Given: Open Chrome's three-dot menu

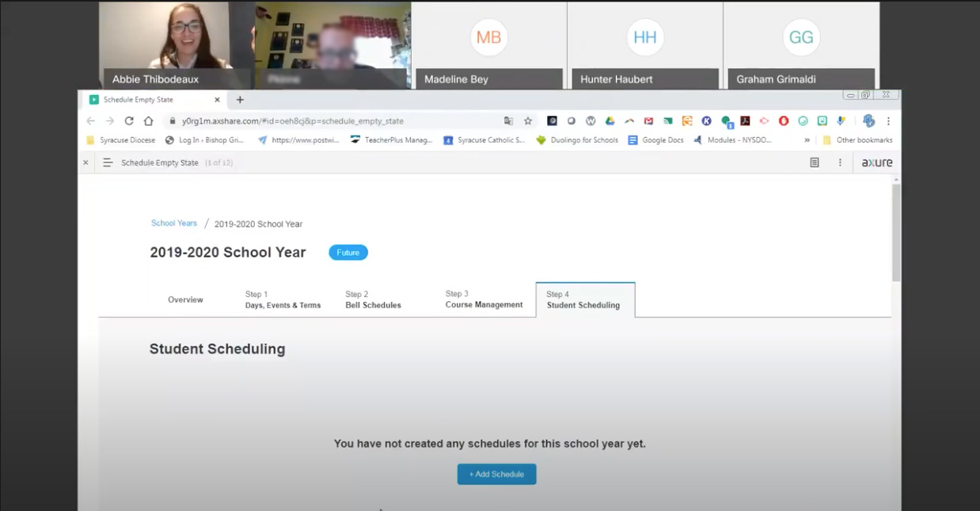Looking at the screenshot, I should (x=888, y=121).
